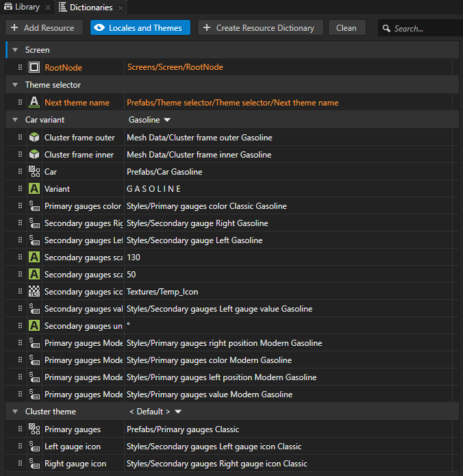Click Create Resource Dictionary button

point(259,28)
